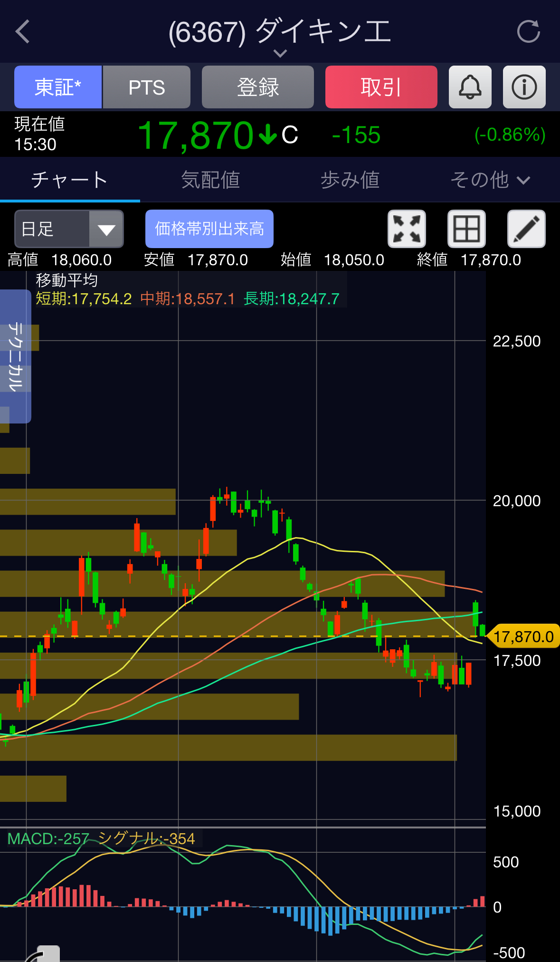Open price alert bell settings
The height and width of the screenshot is (962, 560).
click(x=470, y=87)
